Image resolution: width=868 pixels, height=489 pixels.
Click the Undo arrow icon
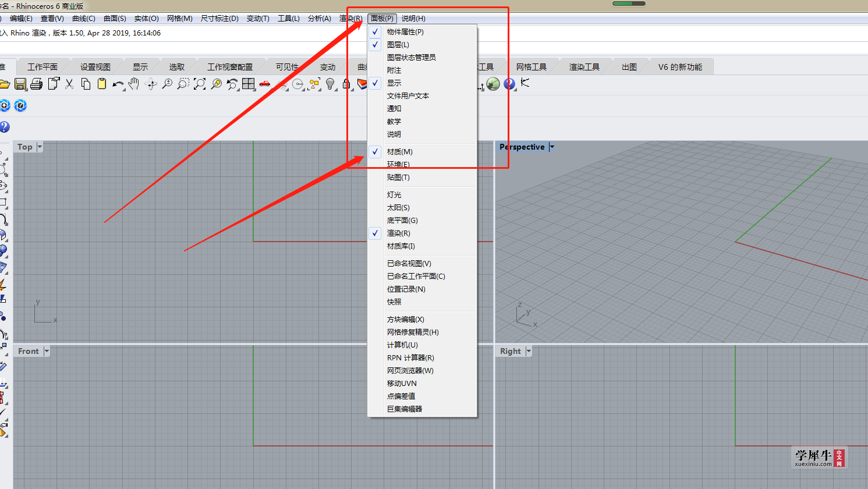click(x=118, y=84)
